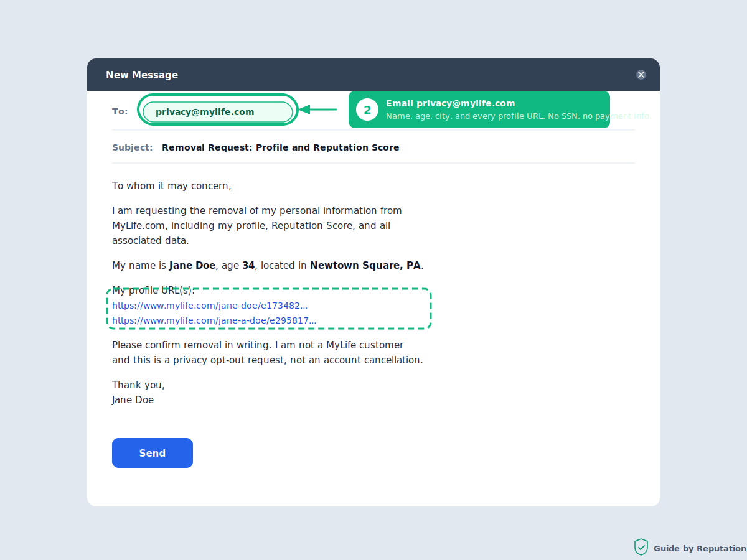747x560 pixels.
Task: Click the privacy@mylife.com recipient field
Action: 217,112
